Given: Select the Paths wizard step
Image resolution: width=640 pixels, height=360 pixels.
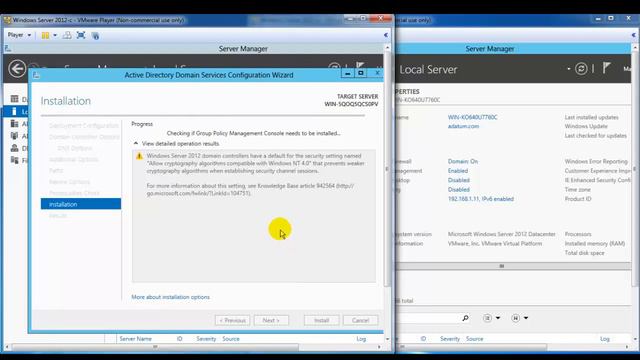Looking at the screenshot, I should click(56, 170).
